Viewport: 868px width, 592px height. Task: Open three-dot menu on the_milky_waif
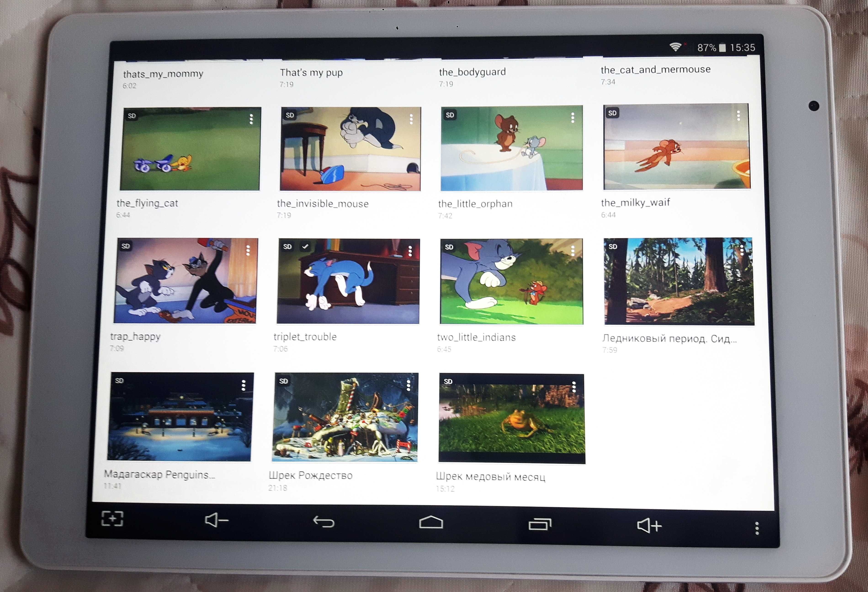point(738,116)
